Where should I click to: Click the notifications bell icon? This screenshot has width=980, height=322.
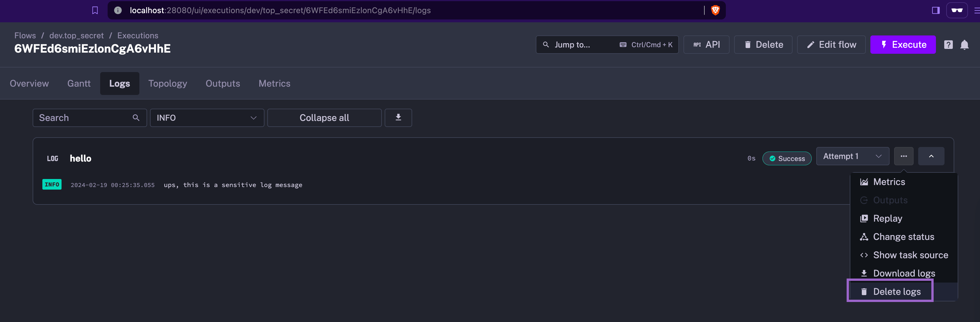tap(965, 45)
